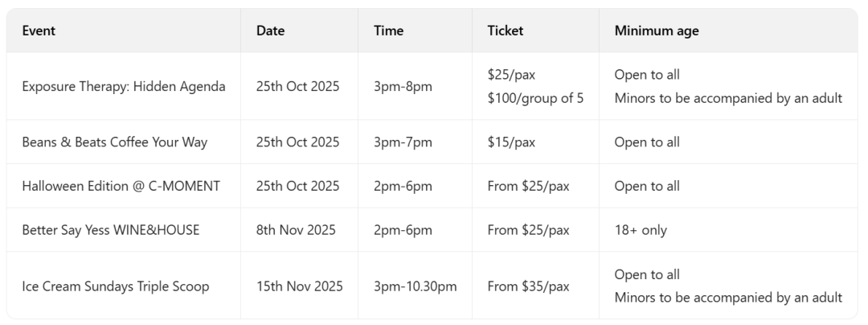
Task: Click Ice Cream Sundays minors accompanied text
Action: [728, 298]
